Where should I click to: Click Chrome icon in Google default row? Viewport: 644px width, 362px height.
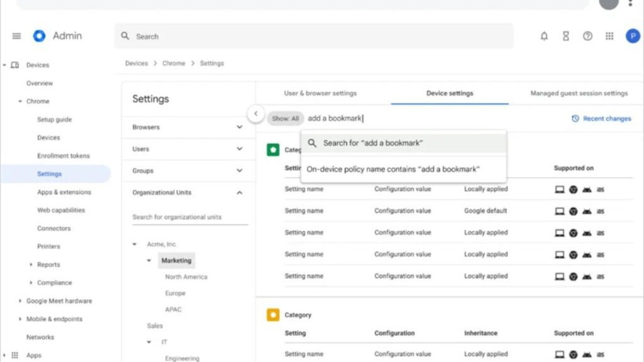click(574, 211)
